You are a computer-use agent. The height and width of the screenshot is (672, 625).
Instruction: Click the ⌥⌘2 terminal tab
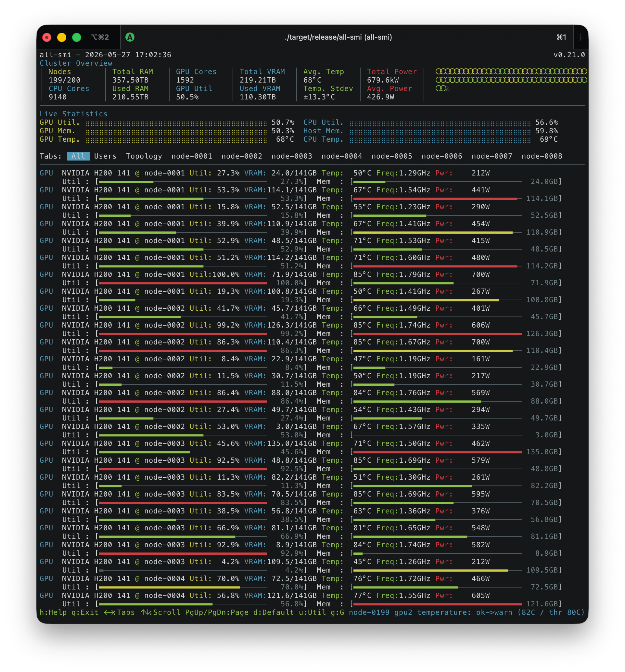point(100,37)
